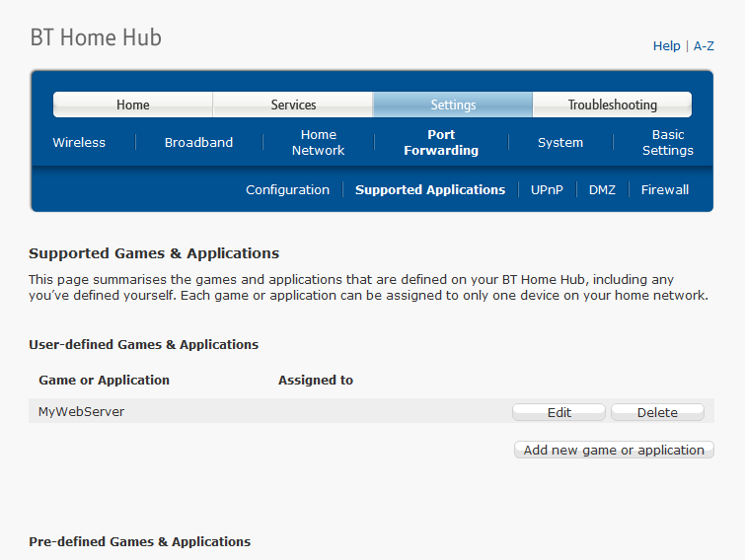Open the A-Z index link
Image resolution: width=745 pixels, height=560 pixels.
click(704, 45)
